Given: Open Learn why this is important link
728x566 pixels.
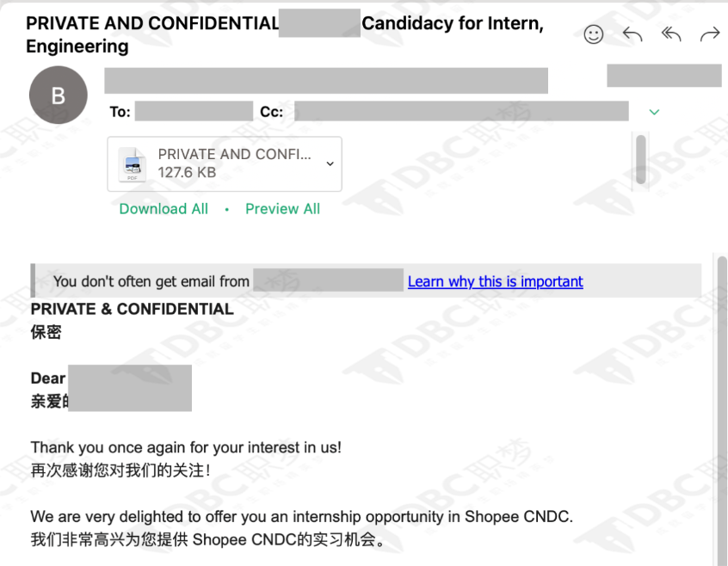Looking at the screenshot, I should (x=496, y=281).
